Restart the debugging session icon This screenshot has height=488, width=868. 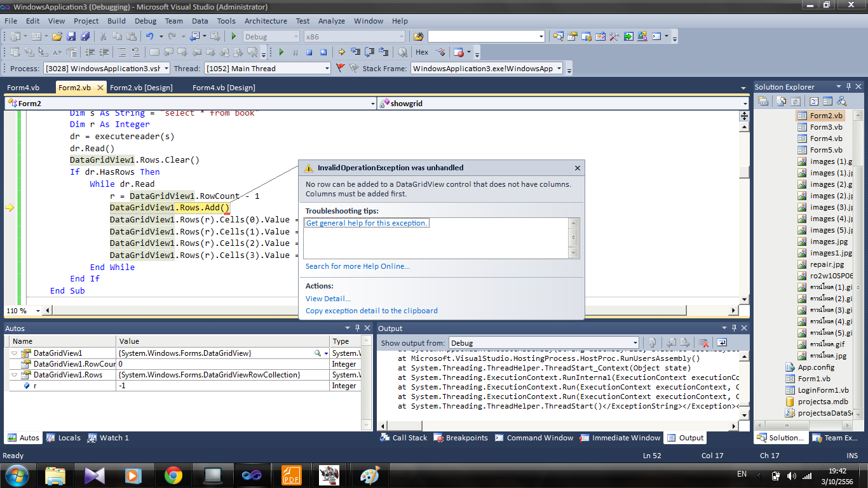coord(323,52)
